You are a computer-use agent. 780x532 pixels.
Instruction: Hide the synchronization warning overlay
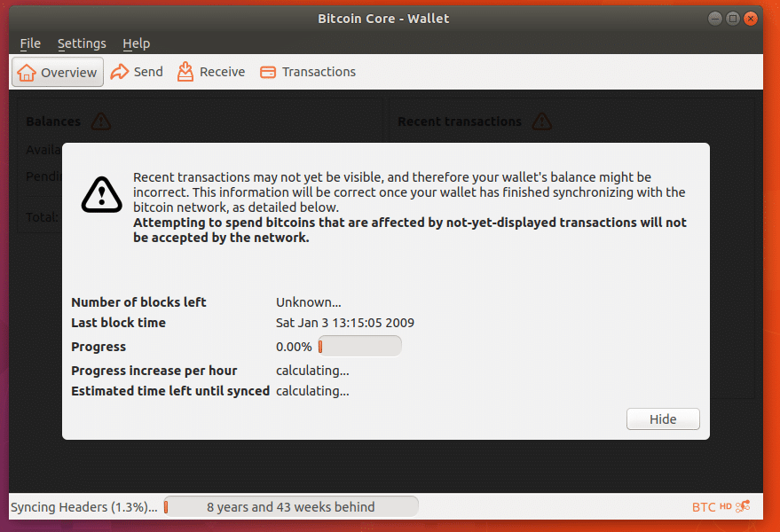click(x=663, y=419)
